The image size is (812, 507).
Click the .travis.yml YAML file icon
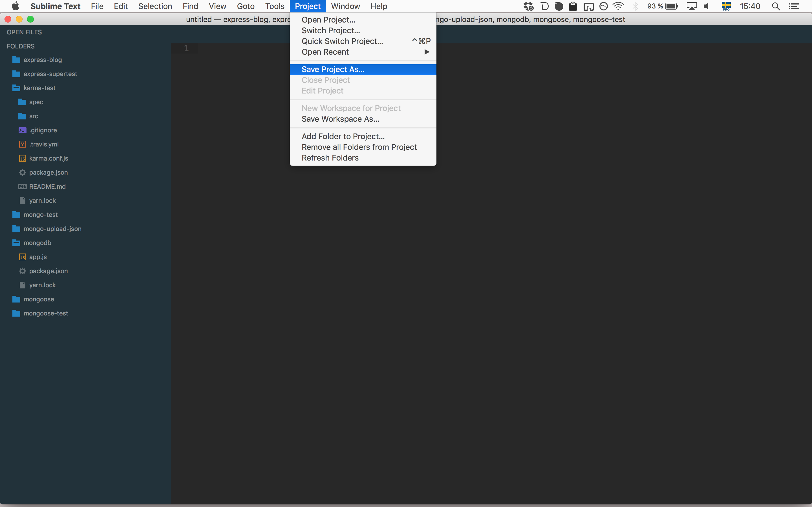[23, 144]
